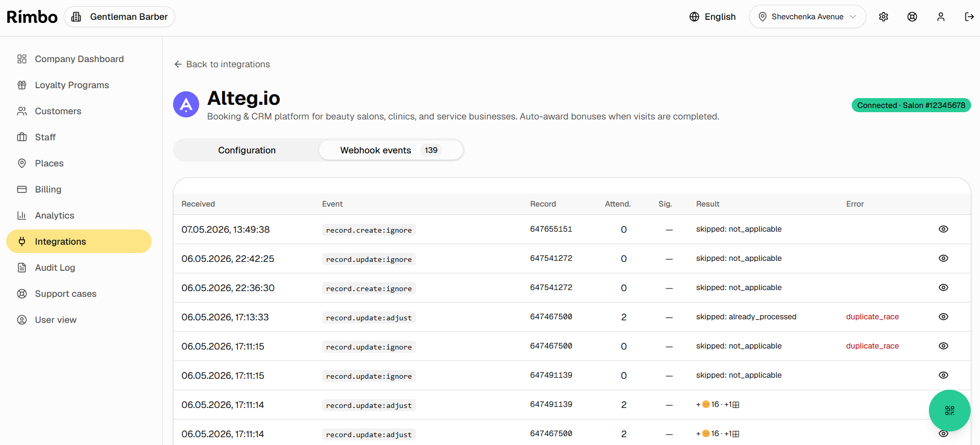Switch to the Configuration tab
This screenshot has height=445, width=980.
click(247, 150)
